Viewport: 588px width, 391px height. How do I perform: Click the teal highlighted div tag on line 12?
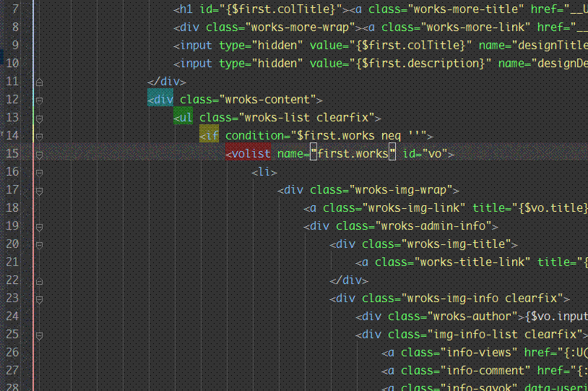coord(160,100)
